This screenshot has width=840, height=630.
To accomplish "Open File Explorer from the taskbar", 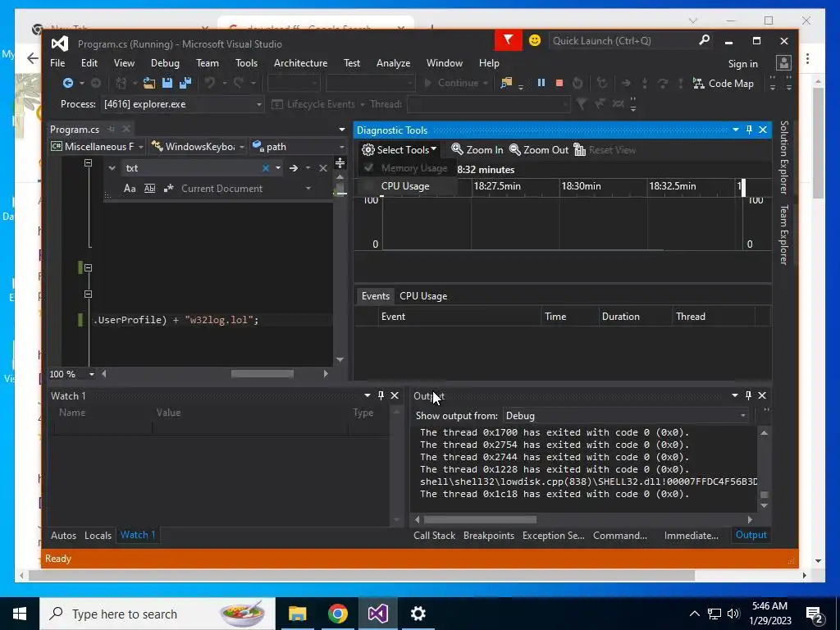I will (297, 614).
